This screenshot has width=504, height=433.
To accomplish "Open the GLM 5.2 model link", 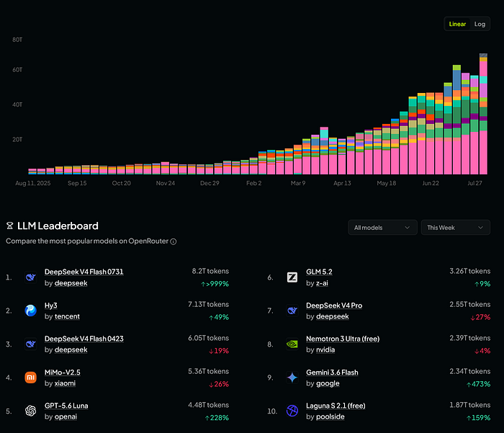I will tap(319, 272).
